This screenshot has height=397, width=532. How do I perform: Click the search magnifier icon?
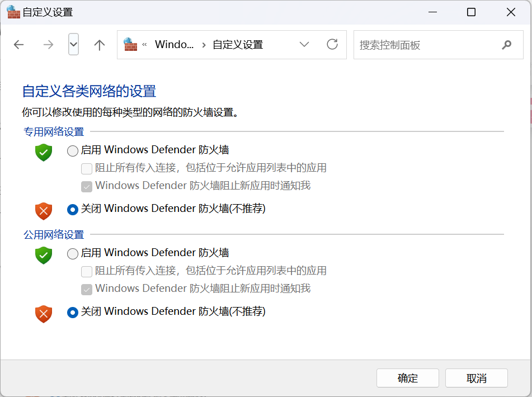(507, 44)
